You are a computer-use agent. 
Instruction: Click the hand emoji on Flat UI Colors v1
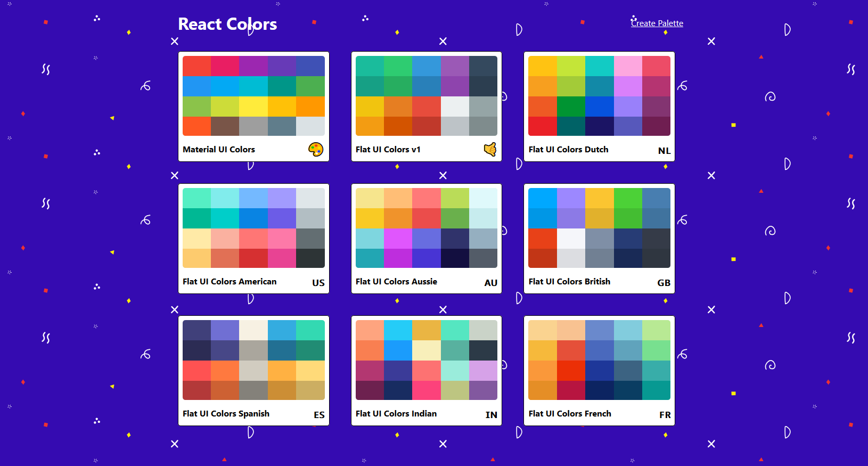(x=490, y=150)
